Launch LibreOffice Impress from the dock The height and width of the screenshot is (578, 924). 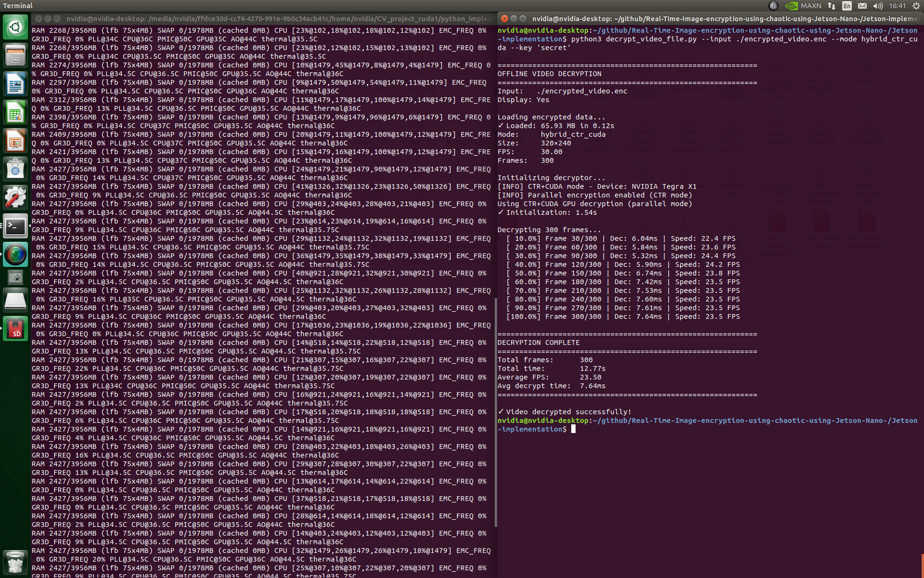[x=15, y=141]
